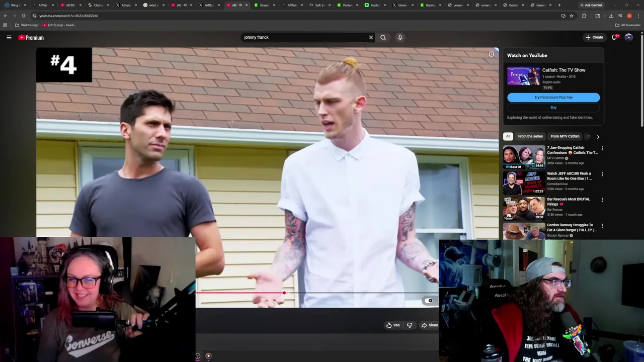This screenshot has width=644, height=362.
Task: Select the 'All' filter chip
Action: (508, 136)
